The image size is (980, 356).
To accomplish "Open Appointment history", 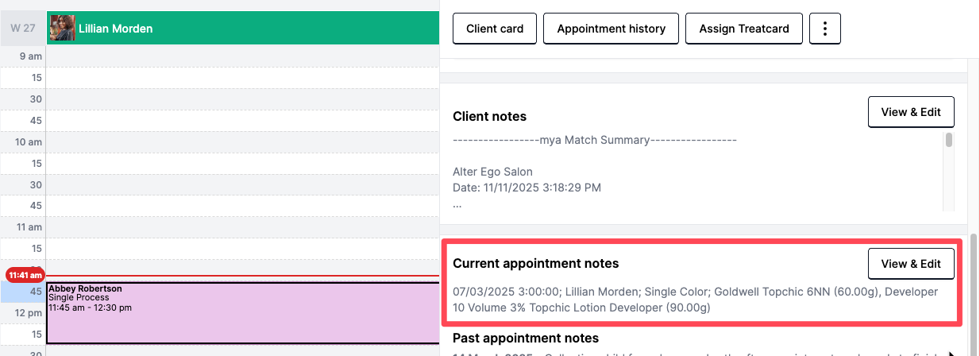I will pyautogui.click(x=611, y=29).
